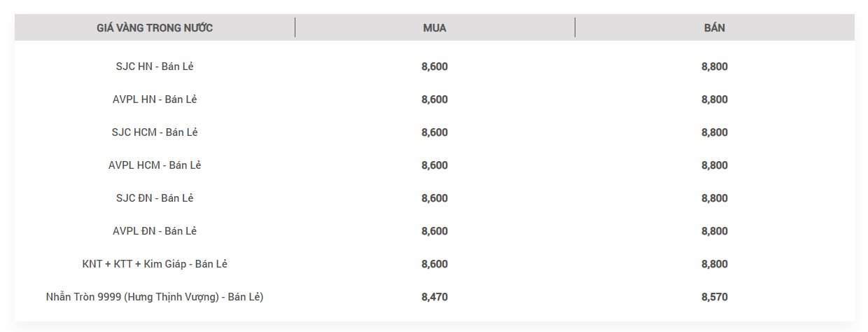Click AVPL ĐN buy price value
Image resolution: width=868 pixels, height=332 pixels.
pyautogui.click(x=435, y=231)
